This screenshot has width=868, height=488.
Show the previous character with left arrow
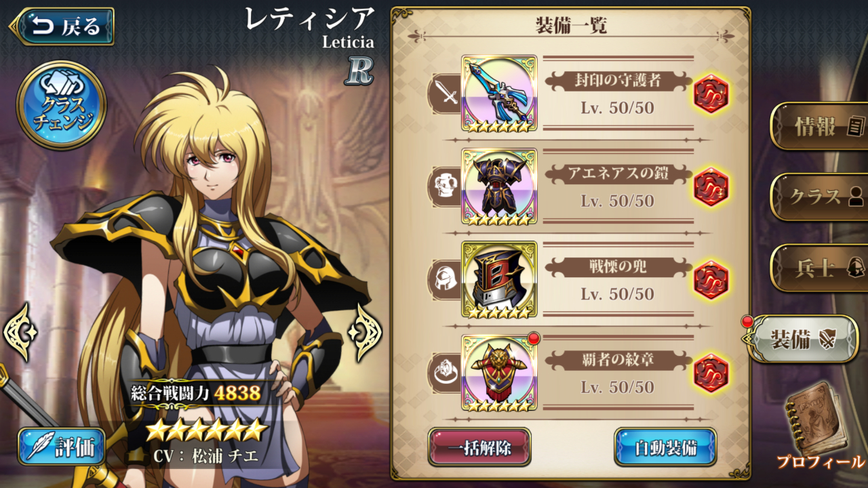click(20, 332)
